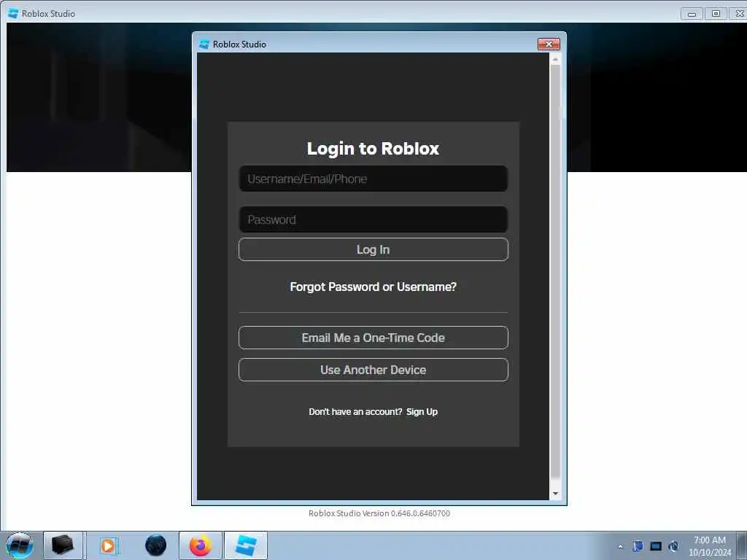Click the power and volume tray icon
Screen dimensions: 747x560
click(x=673, y=546)
